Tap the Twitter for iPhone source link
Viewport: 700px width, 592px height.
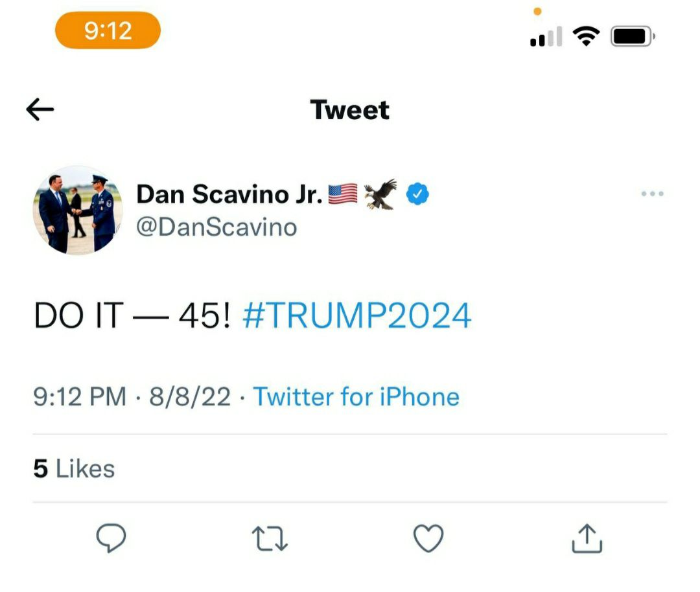coord(356,396)
